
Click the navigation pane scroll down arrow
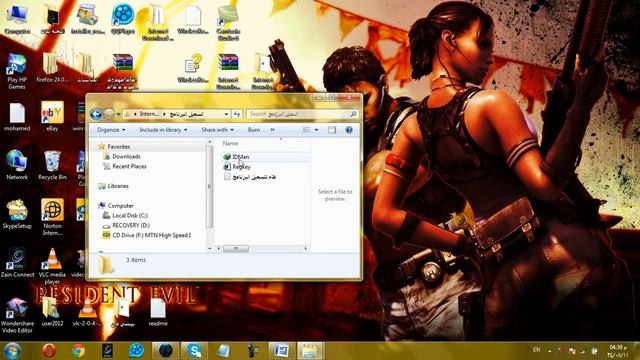[x=210, y=248]
